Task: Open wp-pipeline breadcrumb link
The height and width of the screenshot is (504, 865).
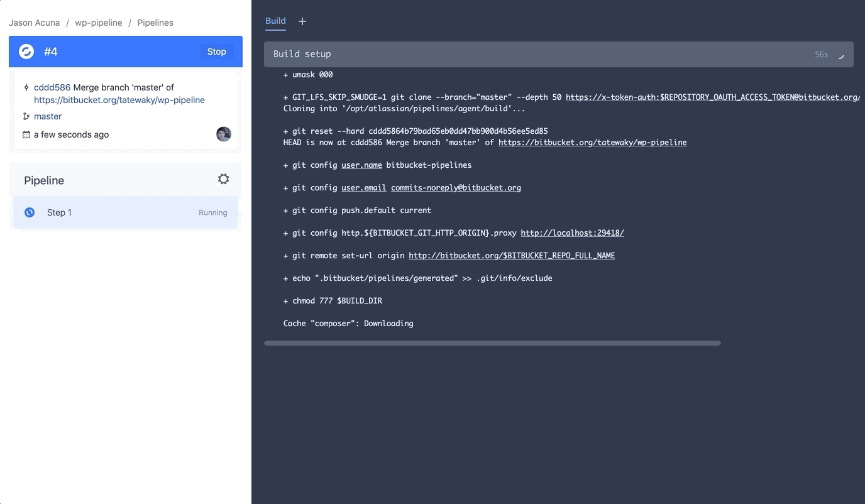Action: (99, 23)
